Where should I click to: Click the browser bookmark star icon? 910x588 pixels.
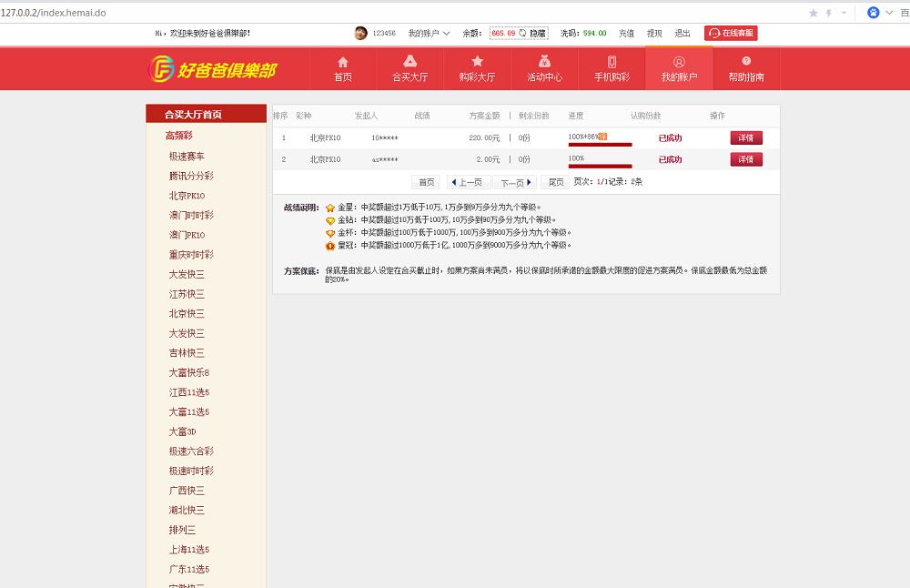click(x=813, y=13)
